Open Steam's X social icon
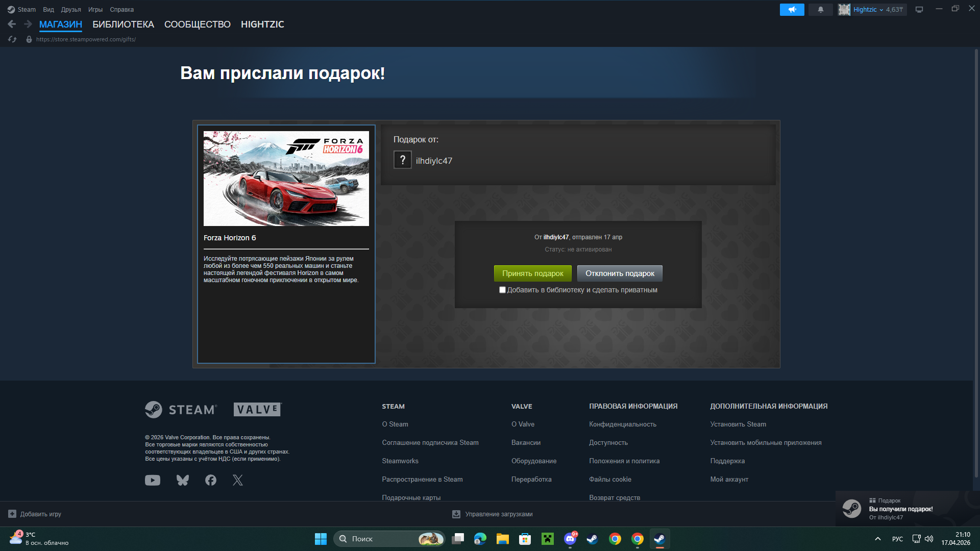 pos(238,480)
